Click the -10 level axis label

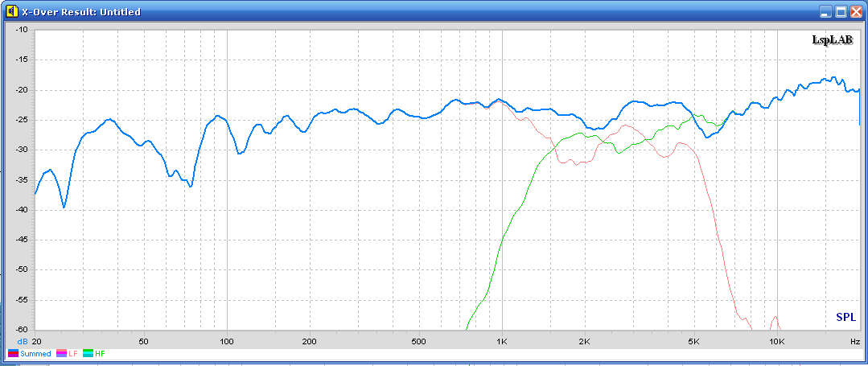click(x=23, y=30)
